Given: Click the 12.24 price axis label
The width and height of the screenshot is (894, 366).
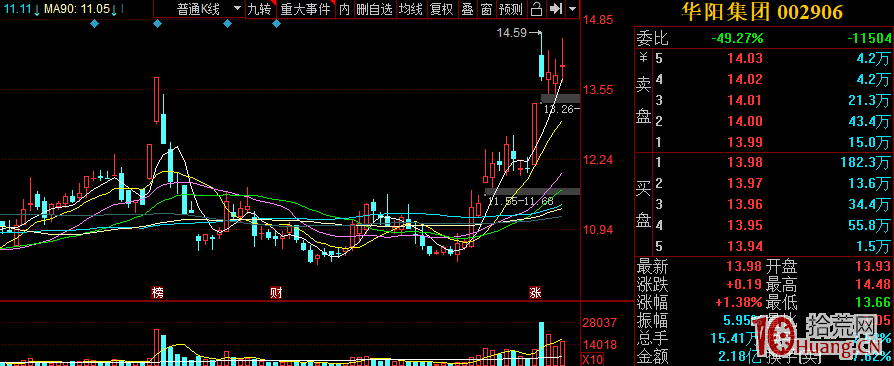Looking at the screenshot, I should (598, 160).
